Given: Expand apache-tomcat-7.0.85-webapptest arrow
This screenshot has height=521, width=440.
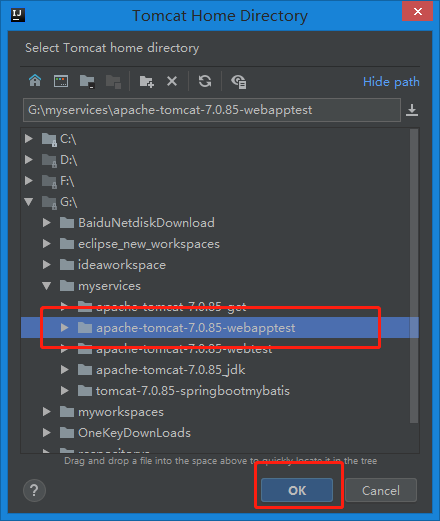Looking at the screenshot, I should coord(65,328).
